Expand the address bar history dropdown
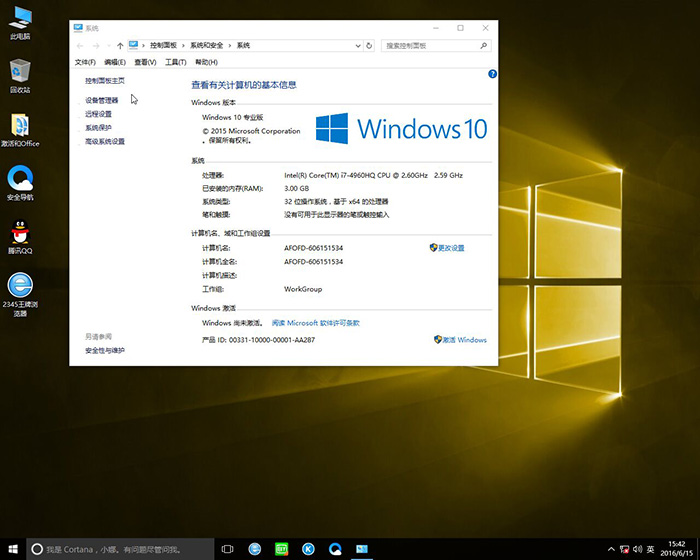700x560 pixels. 356,45
